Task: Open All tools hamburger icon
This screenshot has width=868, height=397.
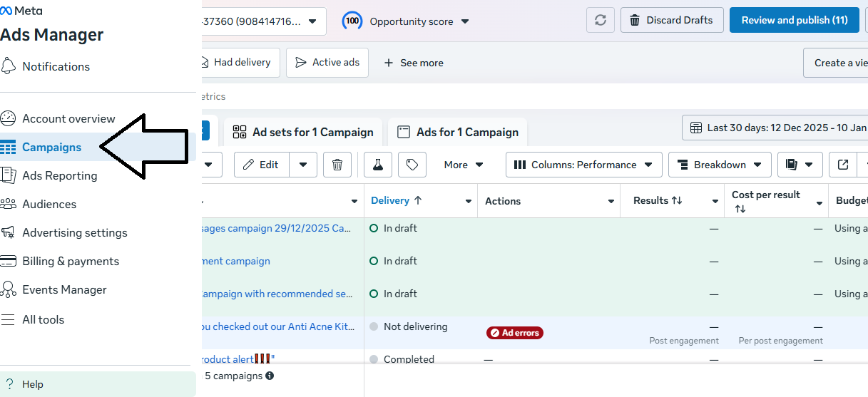Action: coord(8,319)
